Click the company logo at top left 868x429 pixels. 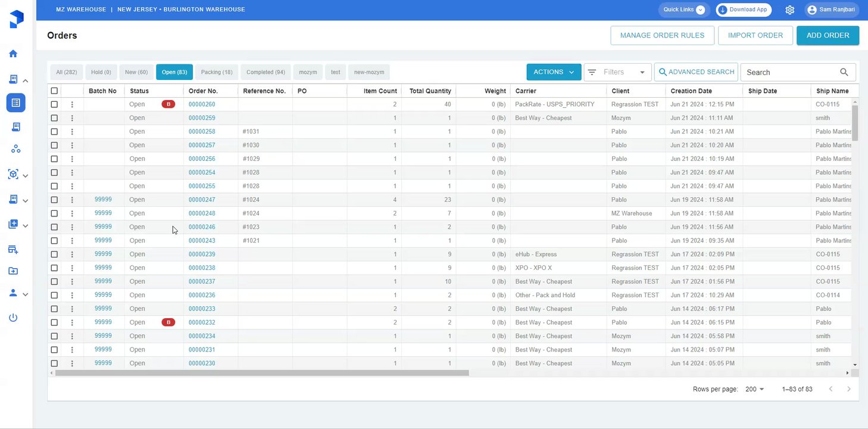(17, 18)
